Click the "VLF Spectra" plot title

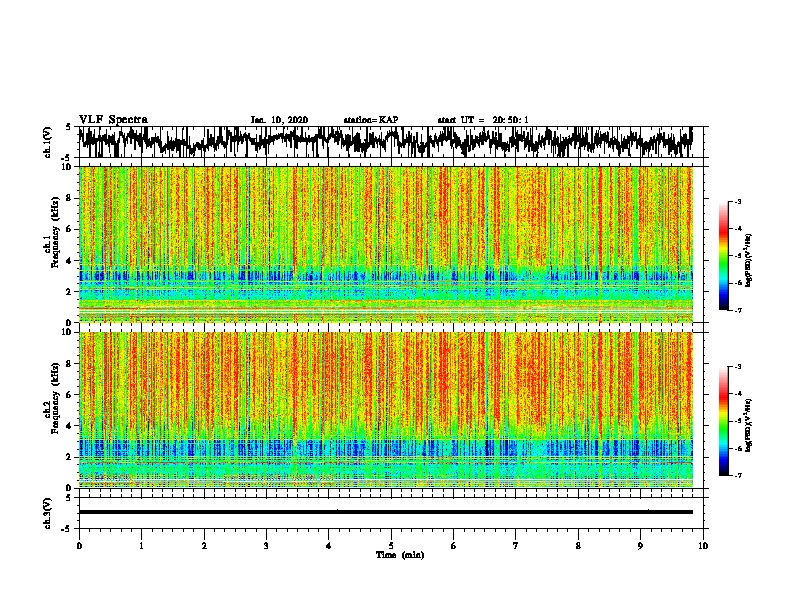pos(113,119)
